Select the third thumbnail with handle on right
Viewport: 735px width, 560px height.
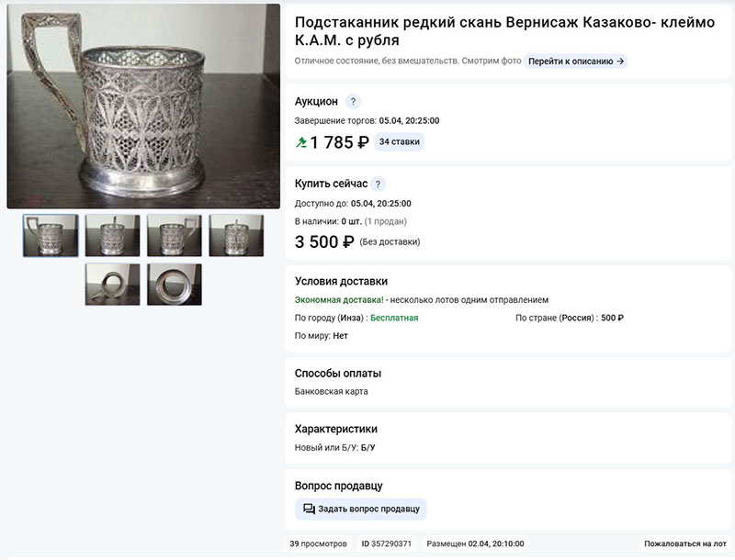[x=175, y=236]
